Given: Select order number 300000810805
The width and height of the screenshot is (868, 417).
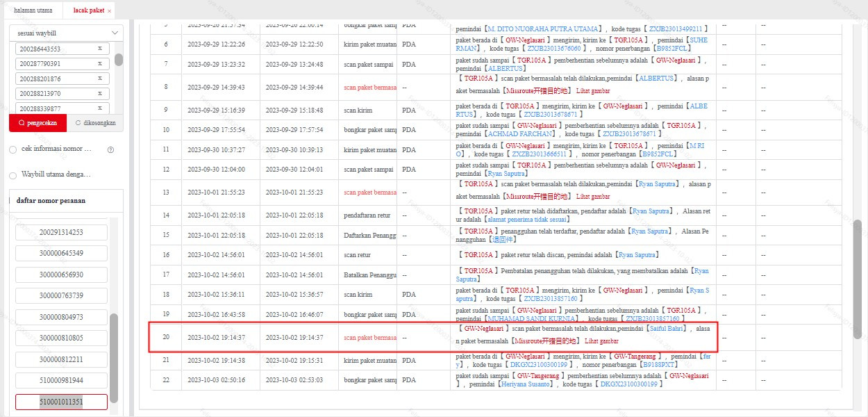Looking at the screenshot, I should click(x=61, y=338).
